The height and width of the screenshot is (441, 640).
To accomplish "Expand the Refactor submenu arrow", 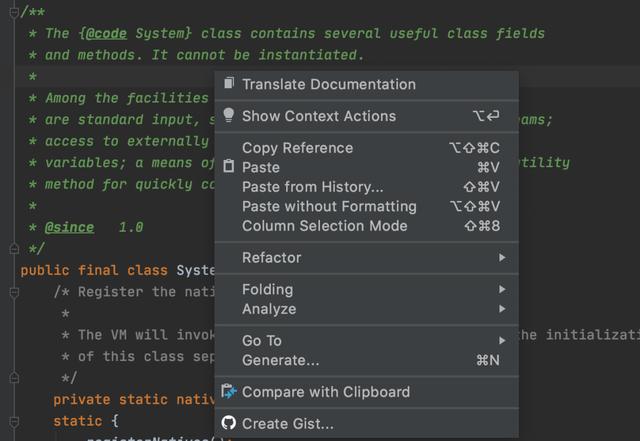I will coord(502,258).
